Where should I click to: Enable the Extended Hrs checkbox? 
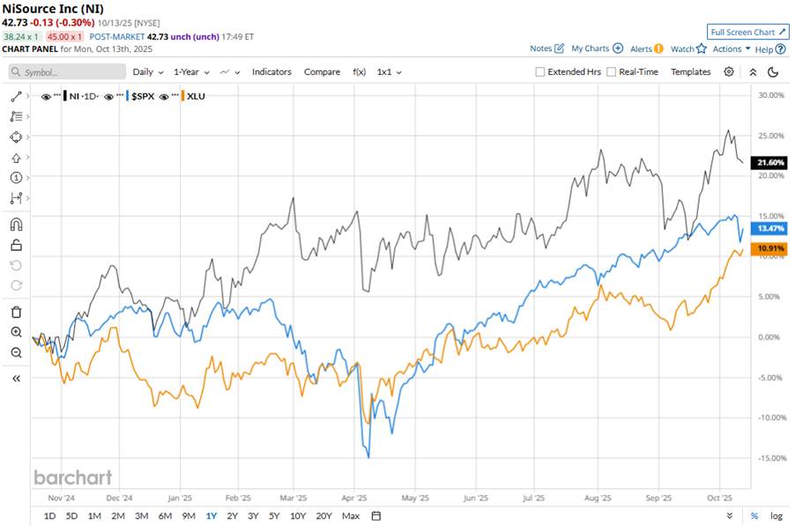(539, 72)
